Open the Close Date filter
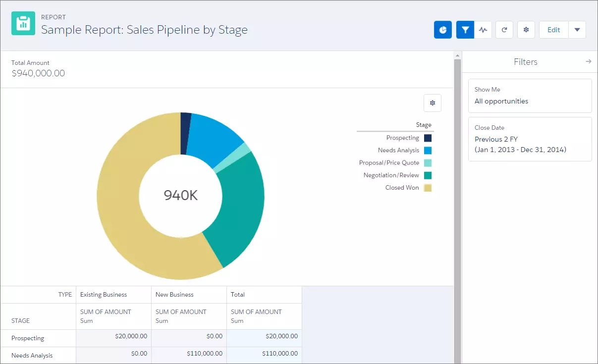598x364 pixels. [530, 139]
